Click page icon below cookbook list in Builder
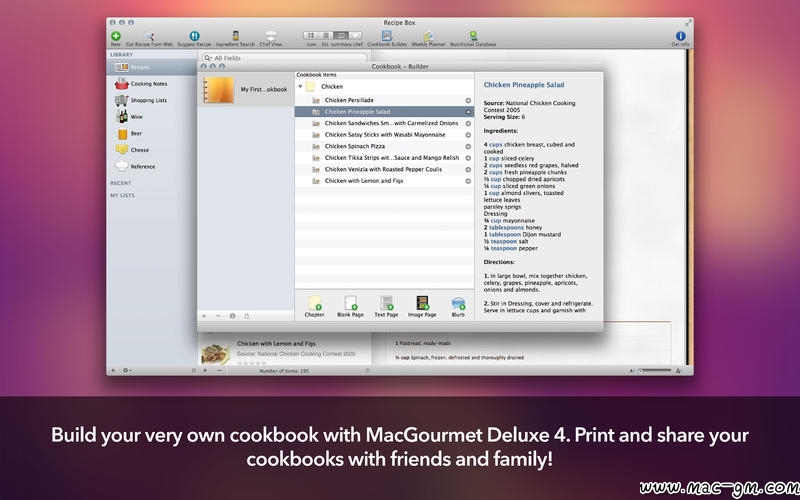 click(x=247, y=316)
